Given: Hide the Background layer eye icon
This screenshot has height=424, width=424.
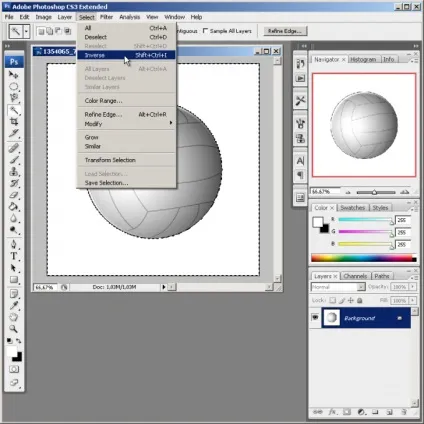Looking at the screenshot, I should pyautogui.click(x=315, y=317).
